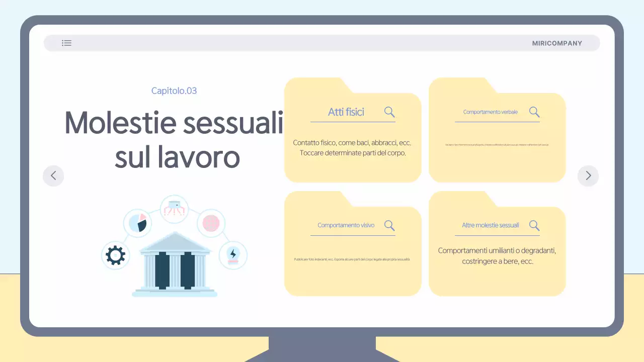Click the Capitolo.03 chapter label
This screenshot has height=362, width=644.
[x=174, y=90]
